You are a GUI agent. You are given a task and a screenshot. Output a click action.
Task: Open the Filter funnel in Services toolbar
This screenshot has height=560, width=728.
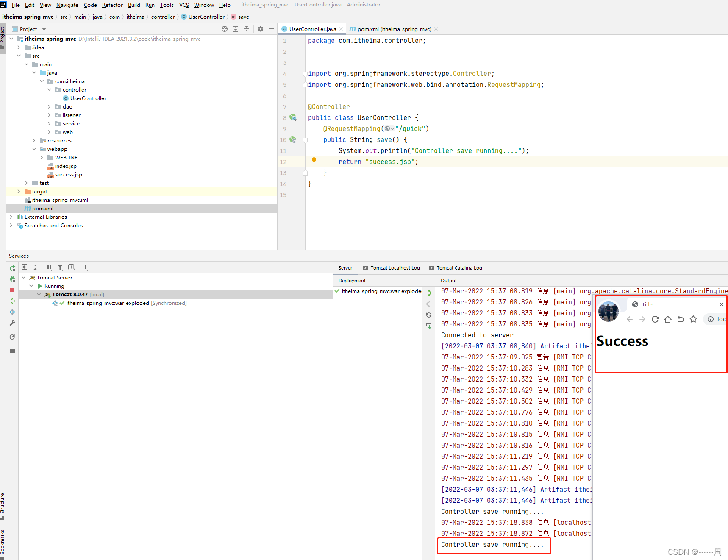click(x=61, y=267)
